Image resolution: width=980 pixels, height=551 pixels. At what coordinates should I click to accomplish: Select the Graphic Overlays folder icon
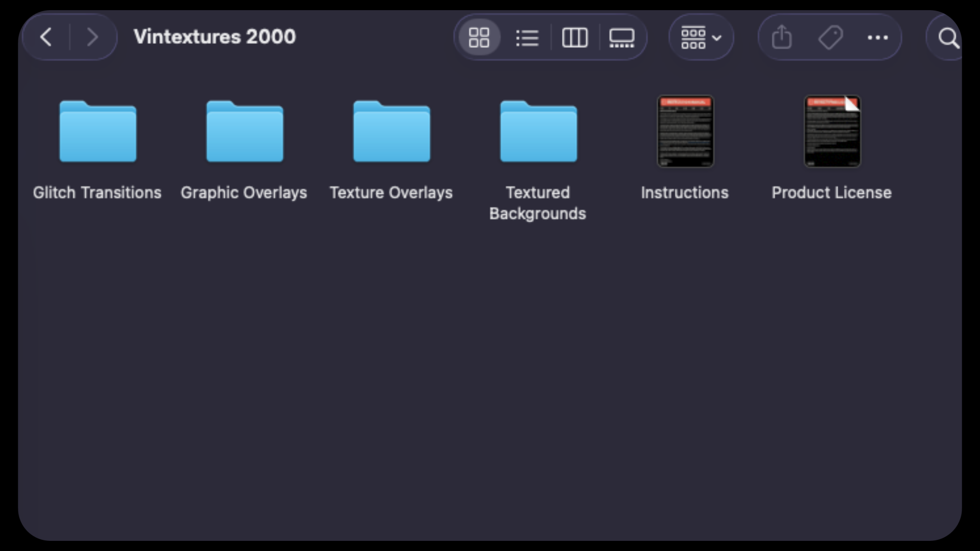click(244, 132)
